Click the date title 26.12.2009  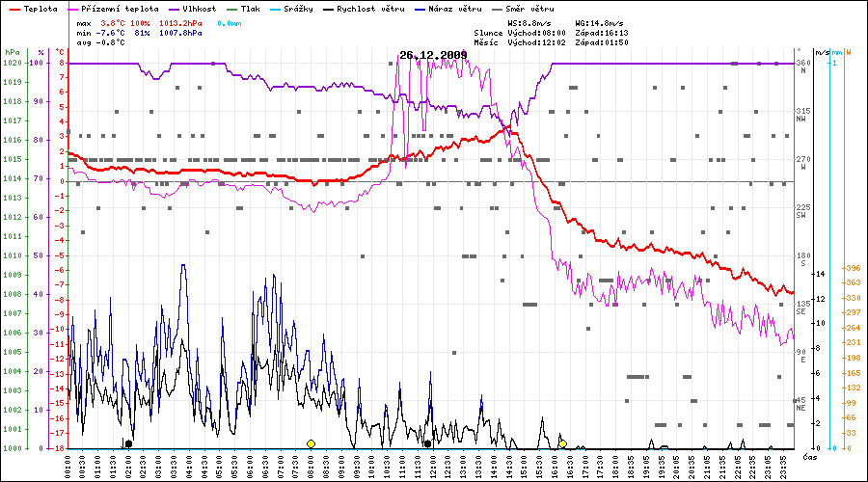[x=433, y=55]
